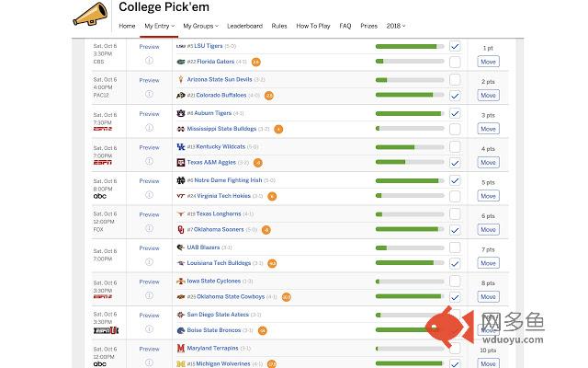Select Kentucky Wildcats pick checkbox
This screenshot has width=588, height=368.
tap(455, 147)
